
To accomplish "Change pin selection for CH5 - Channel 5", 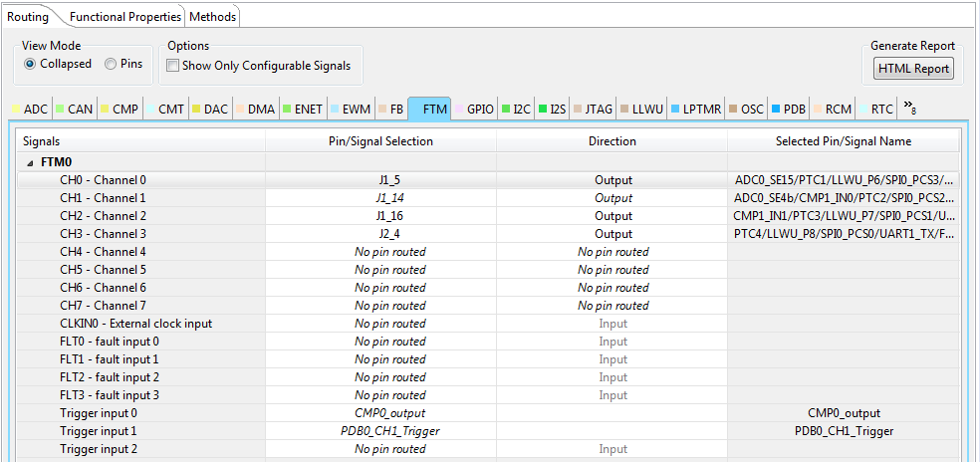I will click(380, 270).
